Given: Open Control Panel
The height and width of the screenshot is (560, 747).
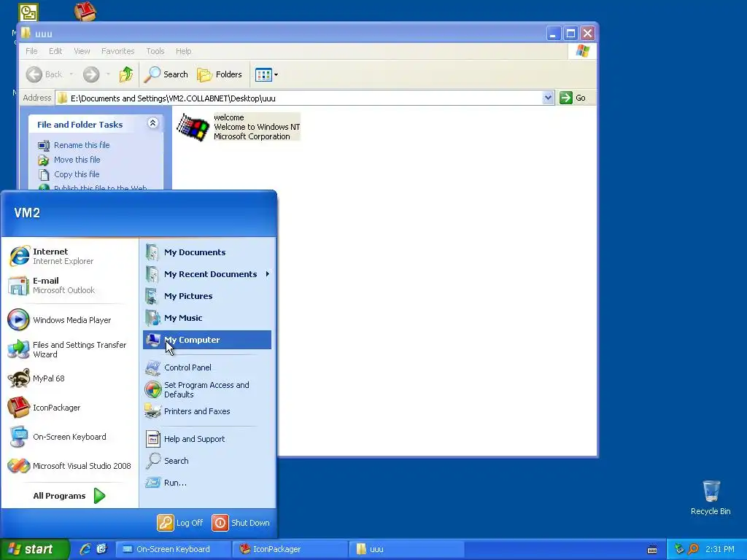Looking at the screenshot, I should [207, 367].
